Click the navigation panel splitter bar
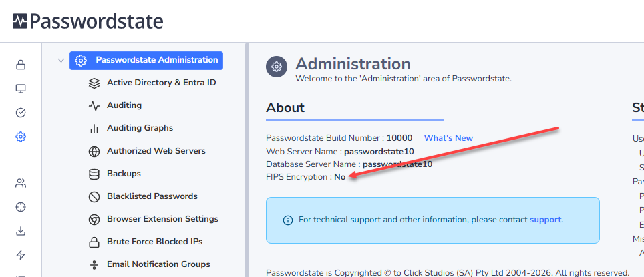This screenshot has width=644, height=277. tap(247, 160)
